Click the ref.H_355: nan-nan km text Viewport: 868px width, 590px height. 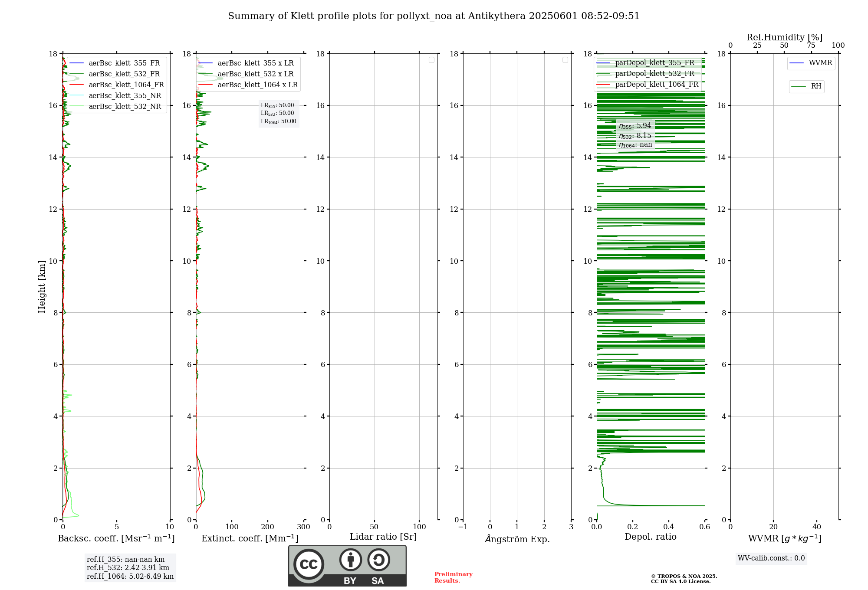click(126, 560)
